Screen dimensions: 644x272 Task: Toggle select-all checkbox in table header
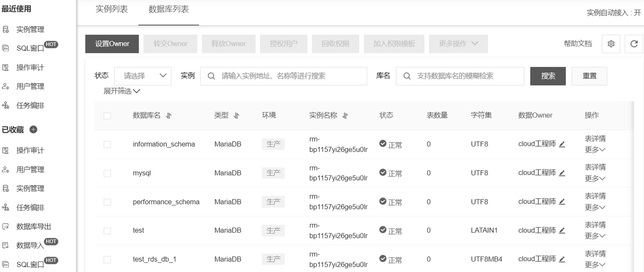click(x=107, y=116)
